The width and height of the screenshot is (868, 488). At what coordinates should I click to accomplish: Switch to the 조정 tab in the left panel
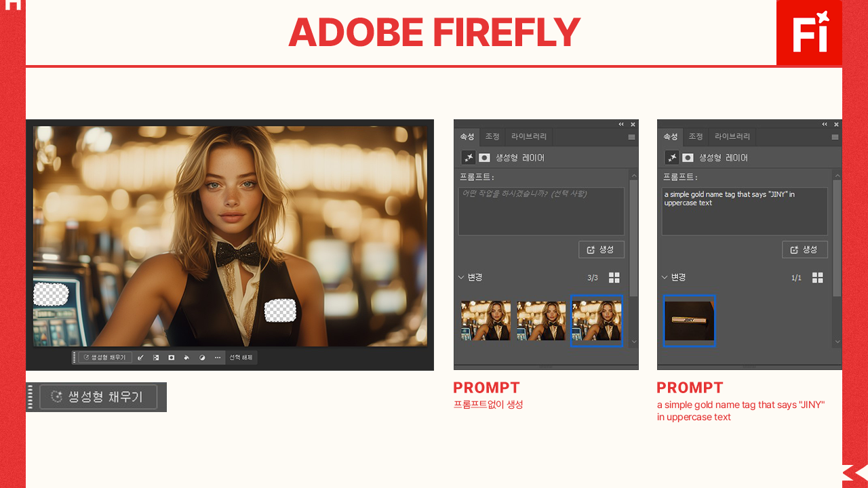492,137
